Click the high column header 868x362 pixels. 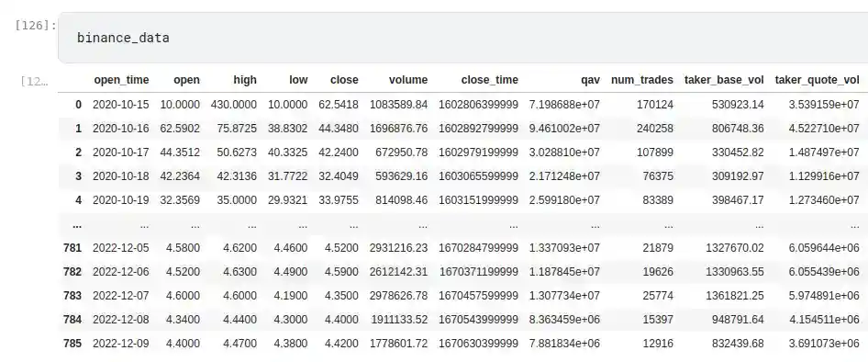[245, 80]
